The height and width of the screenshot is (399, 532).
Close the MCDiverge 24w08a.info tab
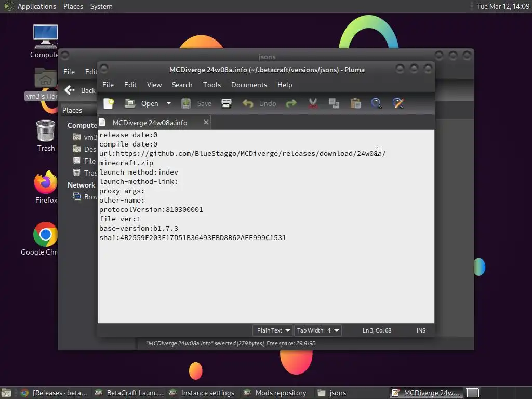click(206, 122)
